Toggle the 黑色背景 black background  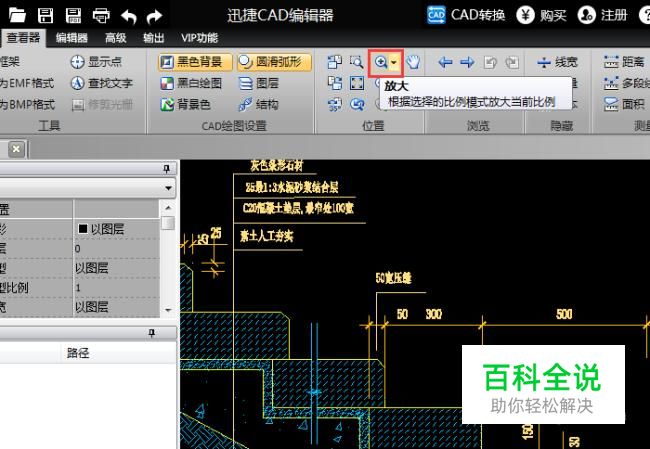pyautogui.click(x=195, y=62)
